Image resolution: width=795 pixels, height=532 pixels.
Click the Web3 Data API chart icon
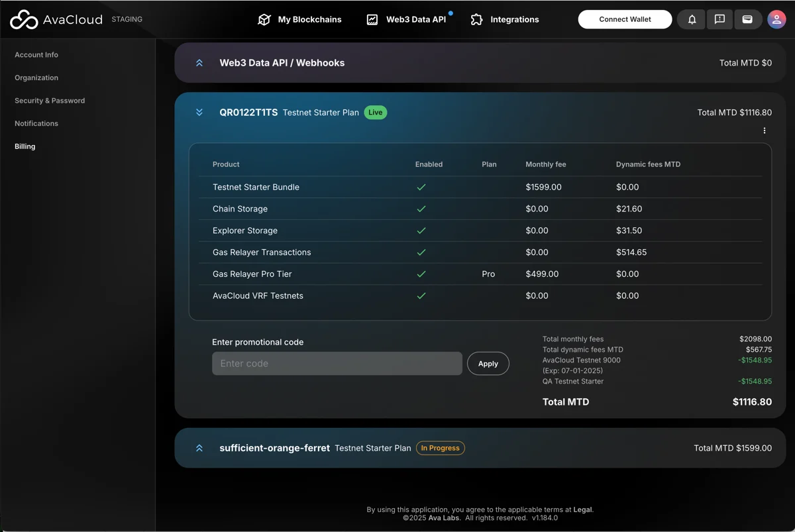[372, 20]
